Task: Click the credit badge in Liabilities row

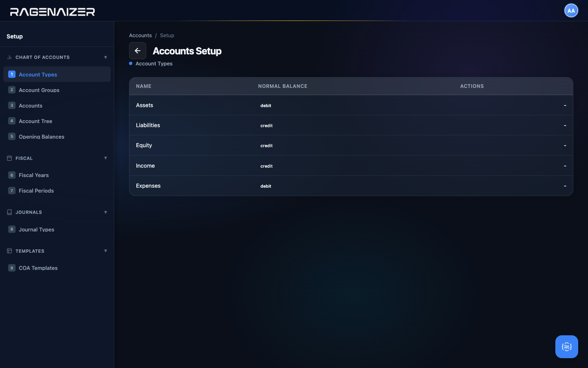Action: pyautogui.click(x=267, y=126)
